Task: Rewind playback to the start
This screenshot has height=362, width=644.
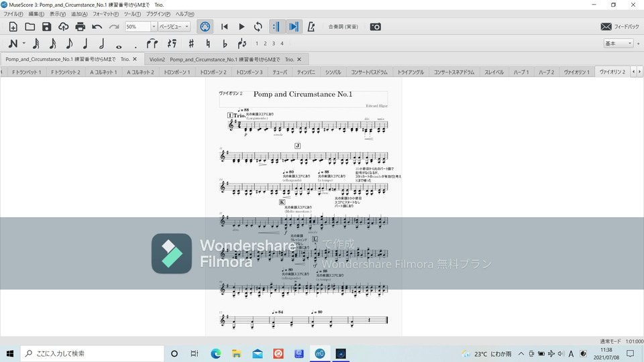Action: 224,27
